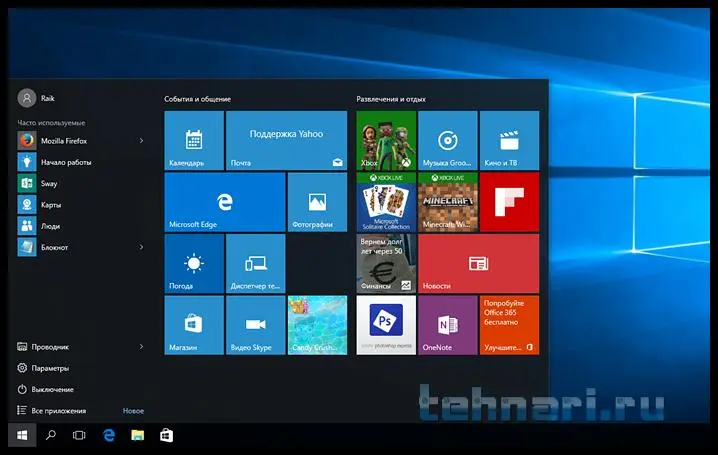Open the Фотографии tile
718x455 pixels.
click(x=317, y=202)
